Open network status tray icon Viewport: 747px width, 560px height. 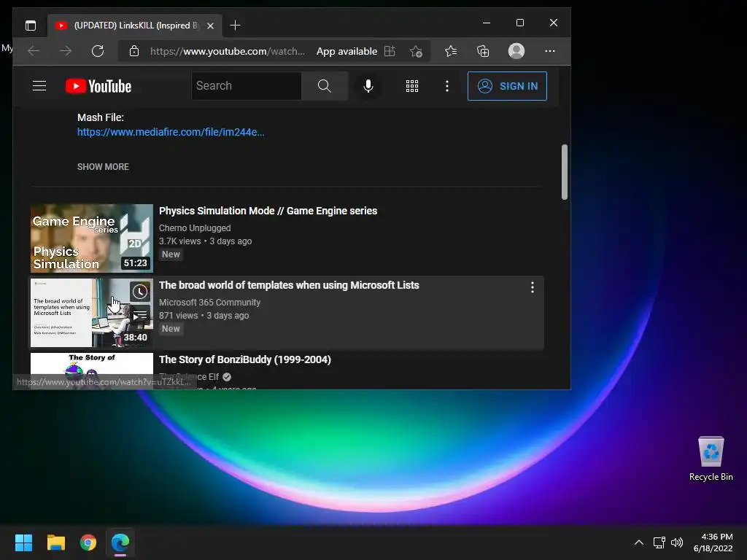coord(659,542)
